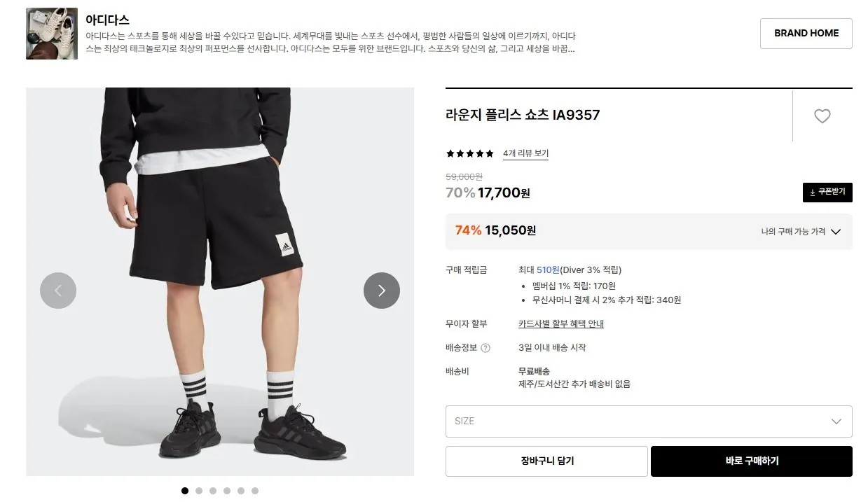Screen dimensions: 868x502
Task: Click the 바로 구매하기 purchase button
Action: pyautogui.click(x=751, y=461)
